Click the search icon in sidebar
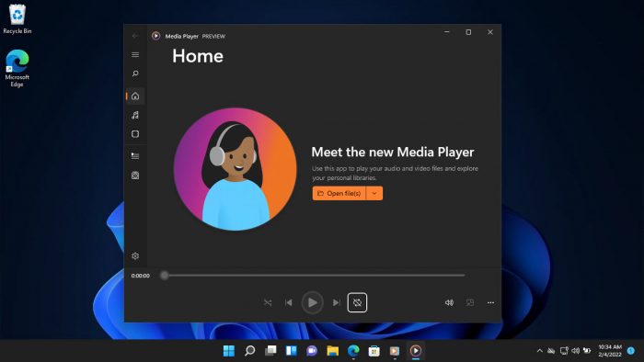Image resolution: width=644 pixels, height=362 pixels. [135, 74]
